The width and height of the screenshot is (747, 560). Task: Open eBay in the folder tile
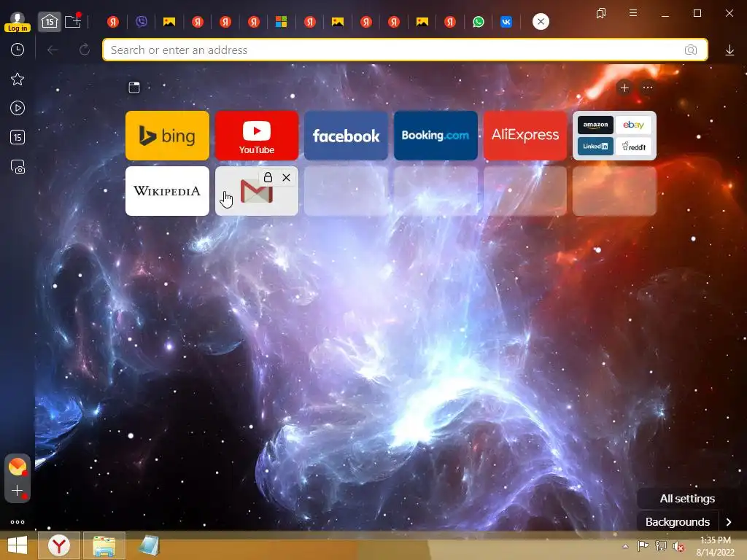coord(633,125)
